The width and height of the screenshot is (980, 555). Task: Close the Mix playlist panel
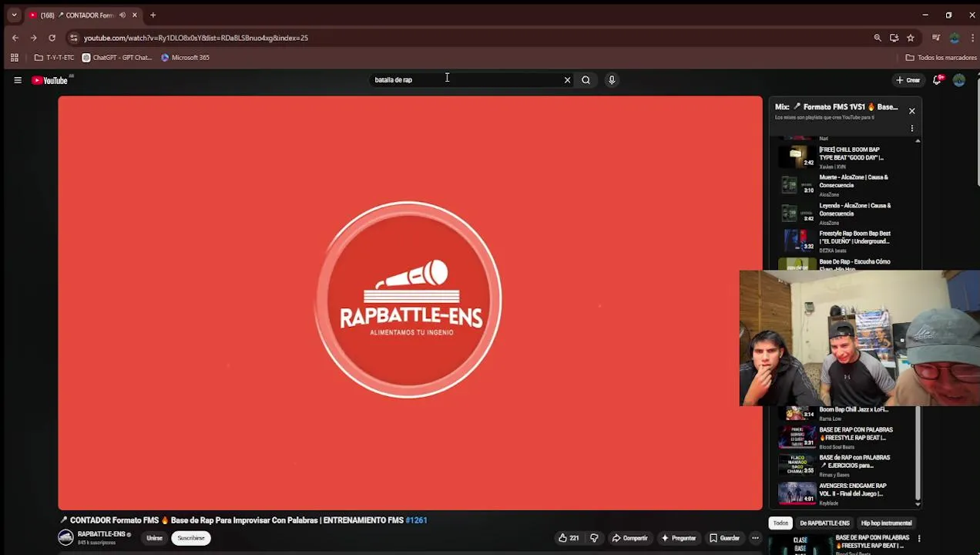[x=911, y=111]
